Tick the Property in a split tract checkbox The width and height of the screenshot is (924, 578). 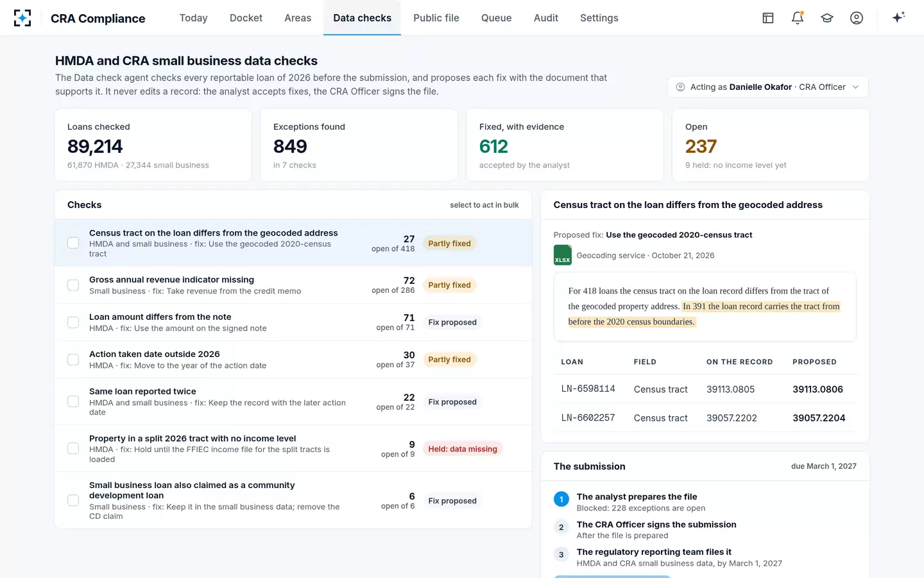pos(73,448)
